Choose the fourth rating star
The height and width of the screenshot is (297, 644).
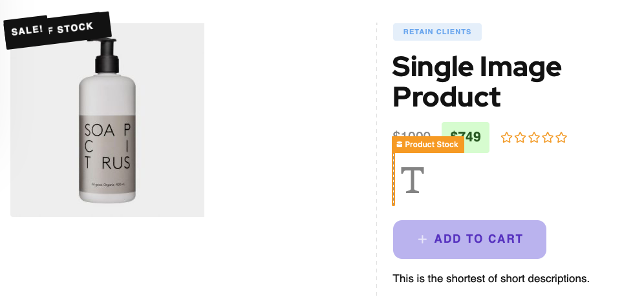[x=548, y=138]
